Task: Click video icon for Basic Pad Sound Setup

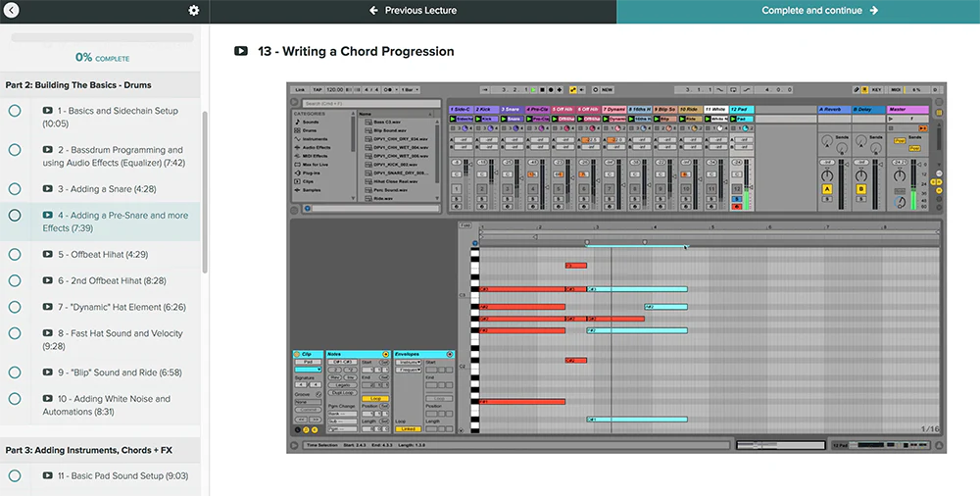Action: 48,476
